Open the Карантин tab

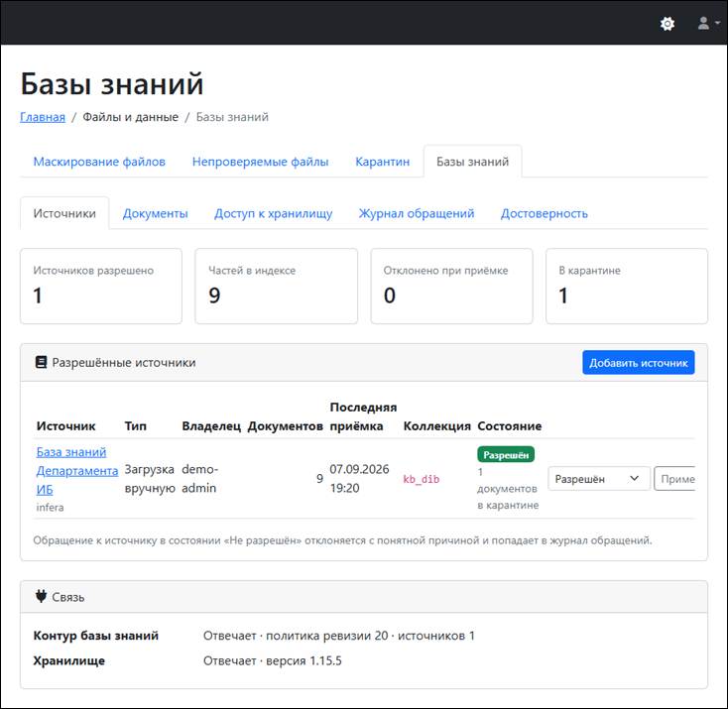(382, 162)
